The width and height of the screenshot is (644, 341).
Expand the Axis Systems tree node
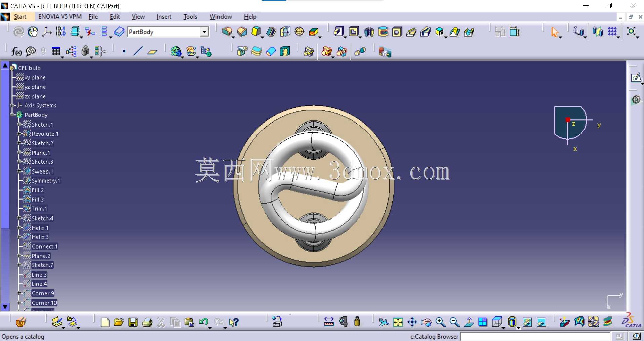pyautogui.click(x=12, y=105)
